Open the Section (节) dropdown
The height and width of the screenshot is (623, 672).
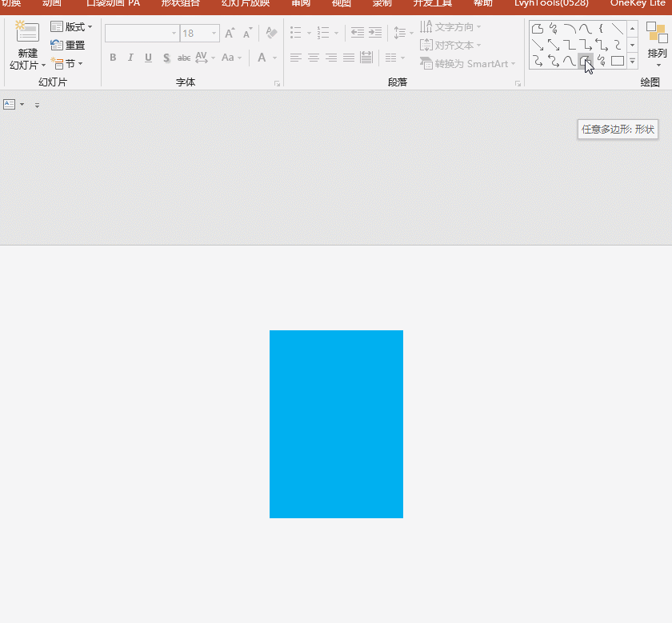tap(67, 63)
